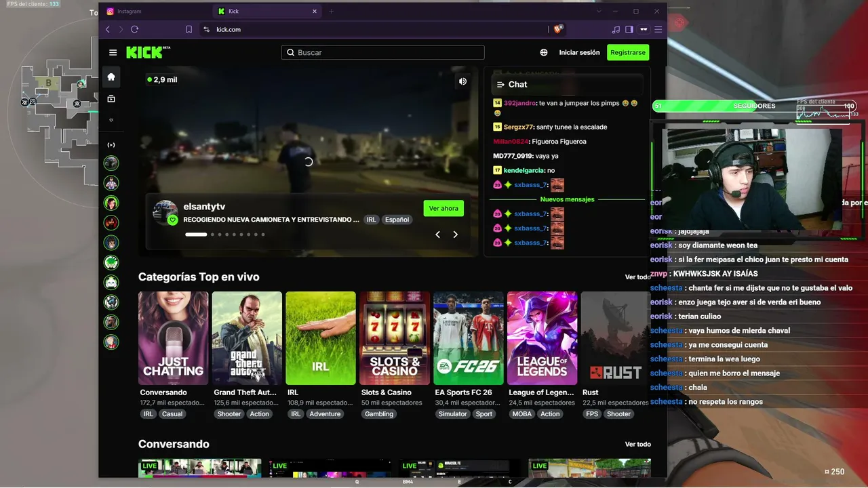Bookmark this page with the bookmark icon
868x488 pixels.
tap(189, 29)
